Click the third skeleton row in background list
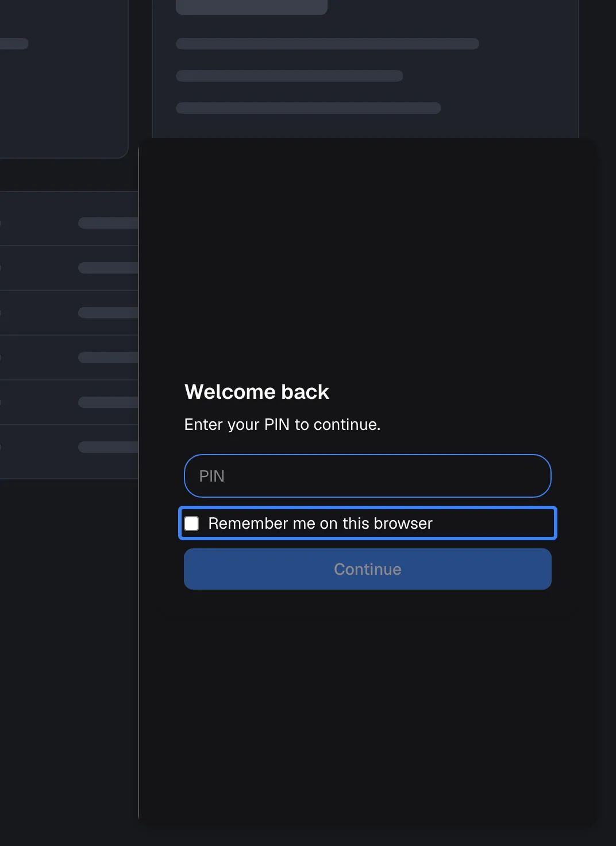616x846 pixels. pyautogui.click(x=69, y=313)
